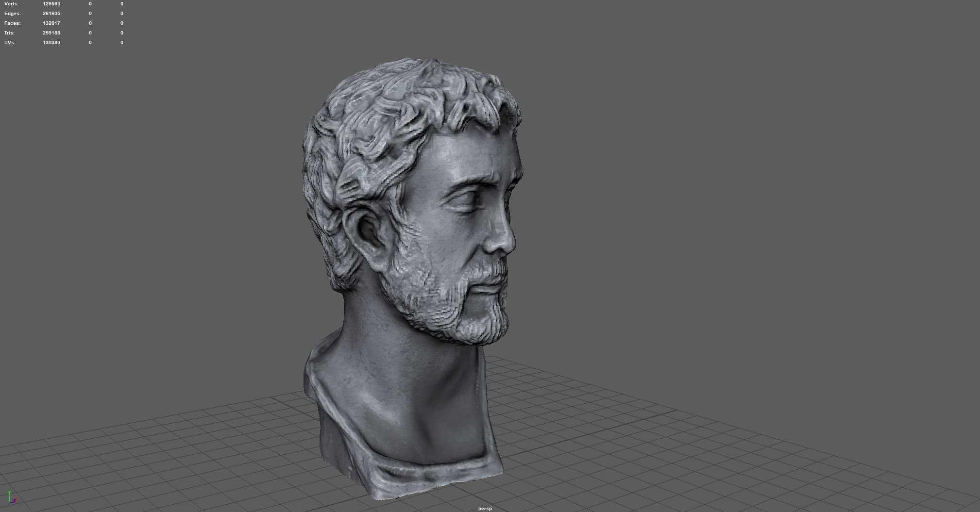980x512 pixels.
Task: Click the UVs label in heads-up display
Action: [x=10, y=43]
